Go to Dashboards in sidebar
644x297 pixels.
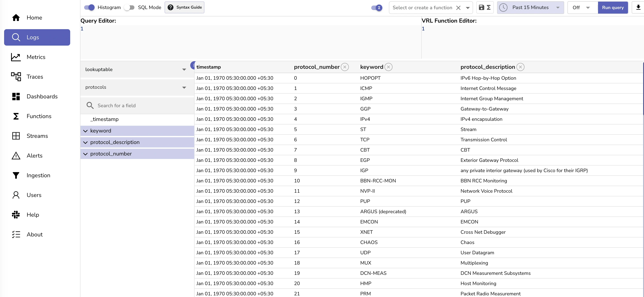(x=42, y=97)
